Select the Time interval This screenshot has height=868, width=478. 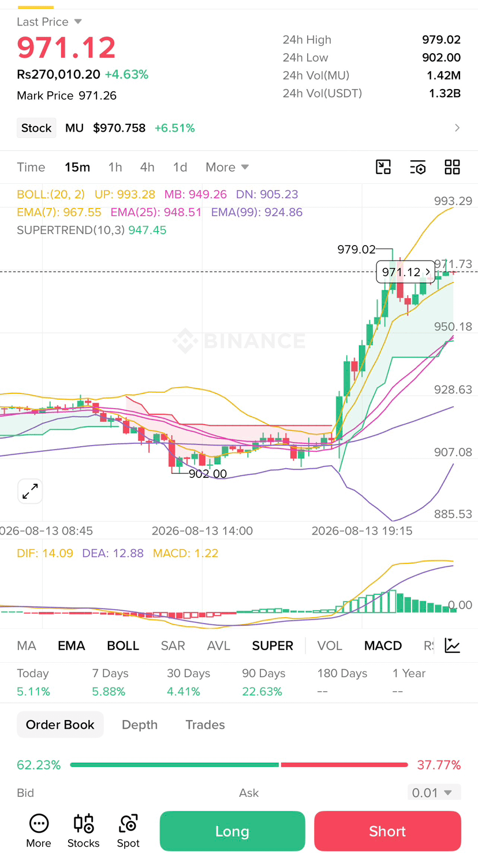coord(31,167)
